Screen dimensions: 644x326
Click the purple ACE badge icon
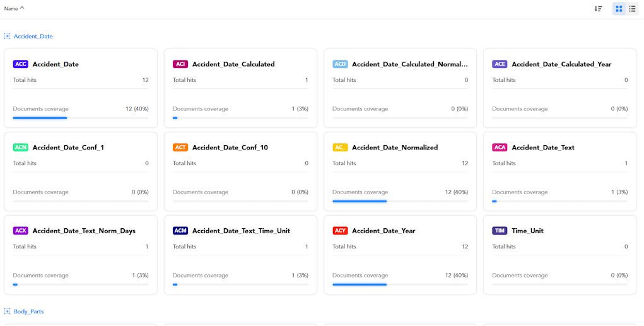tap(500, 64)
